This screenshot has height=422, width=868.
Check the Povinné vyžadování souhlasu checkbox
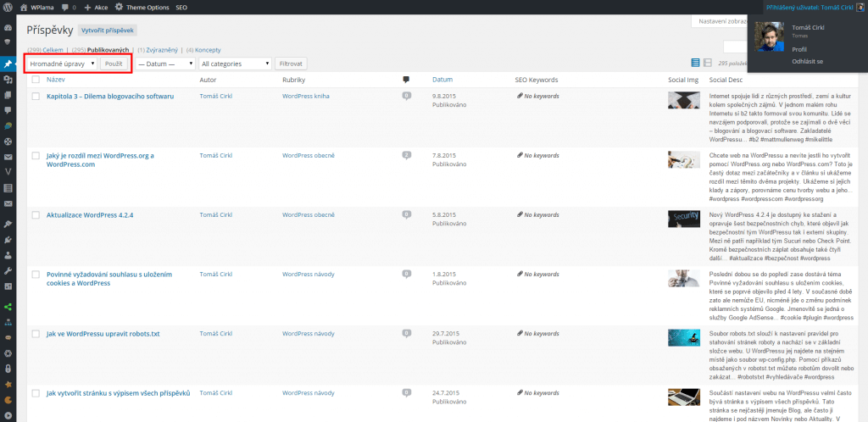coord(36,275)
